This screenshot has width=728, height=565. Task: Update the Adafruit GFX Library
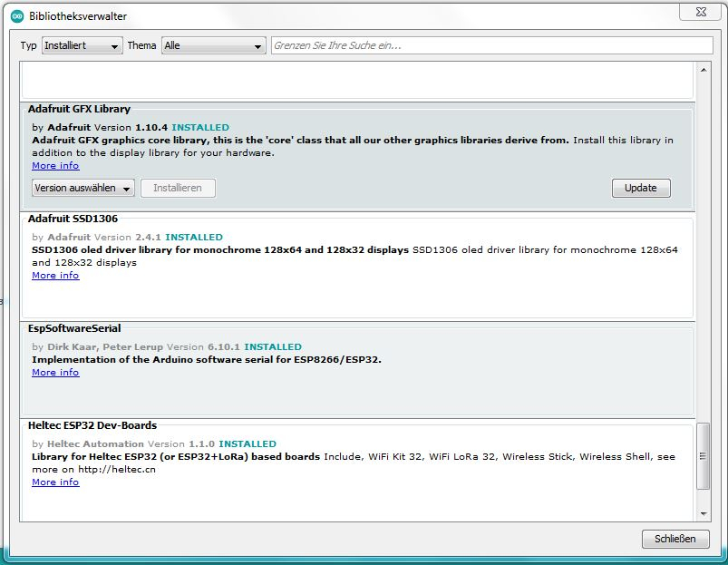pyautogui.click(x=641, y=188)
